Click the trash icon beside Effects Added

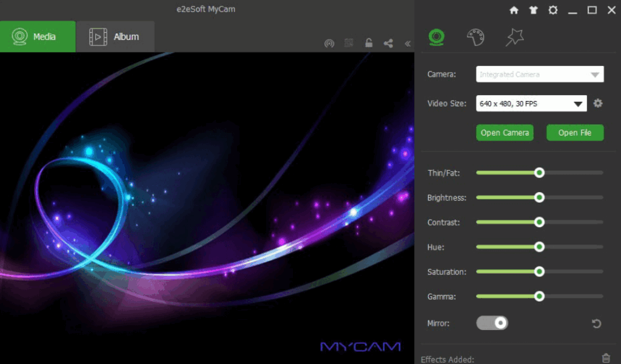[x=606, y=358]
